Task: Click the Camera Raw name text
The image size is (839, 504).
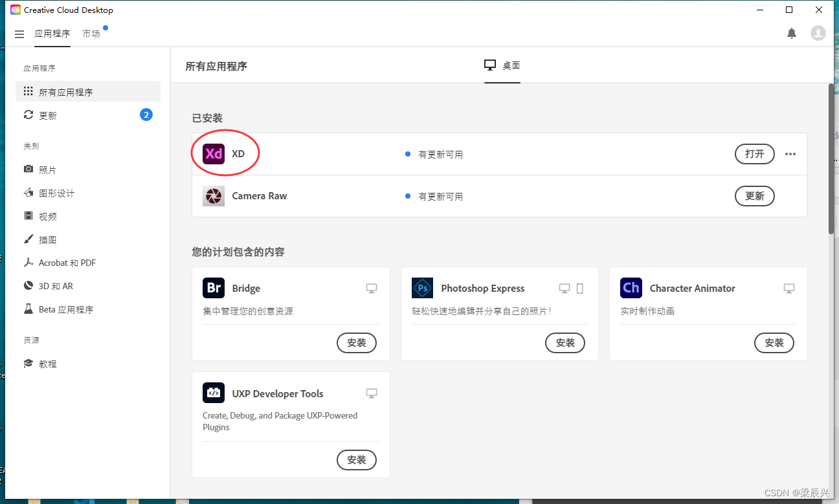Action: click(260, 196)
